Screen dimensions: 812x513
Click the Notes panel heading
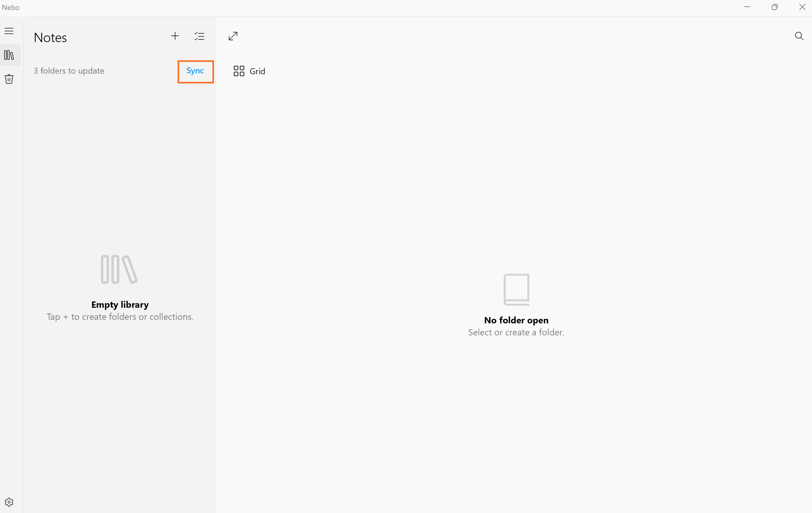pos(50,38)
